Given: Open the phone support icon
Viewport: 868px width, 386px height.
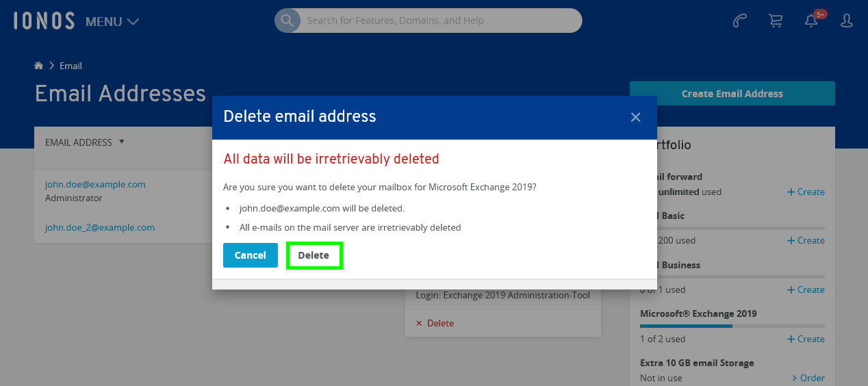Looking at the screenshot, I should [740, 21].
